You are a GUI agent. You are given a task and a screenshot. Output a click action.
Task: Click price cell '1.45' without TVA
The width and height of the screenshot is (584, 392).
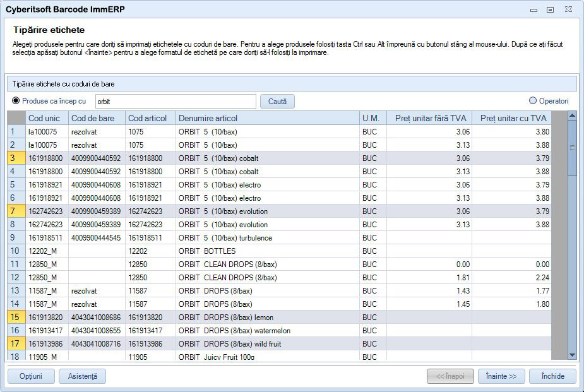pyautogui.click(x=429, y=304)
